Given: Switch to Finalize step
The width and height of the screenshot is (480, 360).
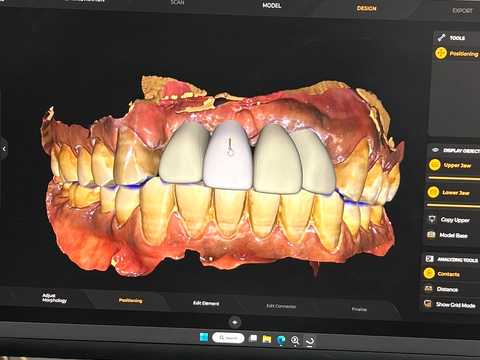Looking at the screenshot, I should (359, 309).
